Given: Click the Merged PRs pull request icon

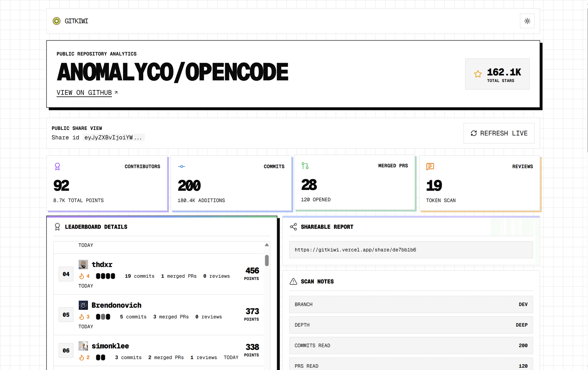Looking at the screenshot, I should click(305, 166).
